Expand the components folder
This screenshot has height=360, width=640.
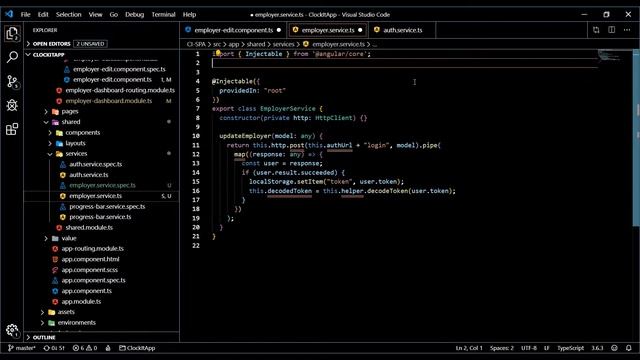click(82, 133)
